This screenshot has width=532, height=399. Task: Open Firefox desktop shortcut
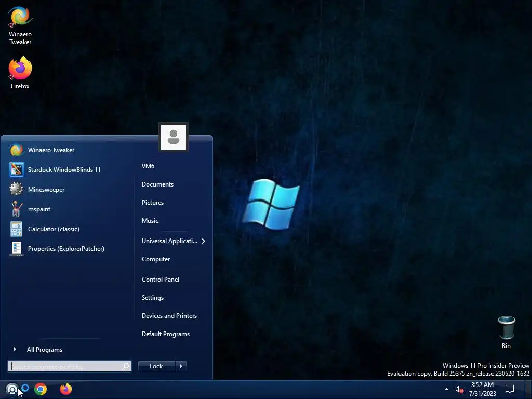pyautogui.click(x=20, y=73)
